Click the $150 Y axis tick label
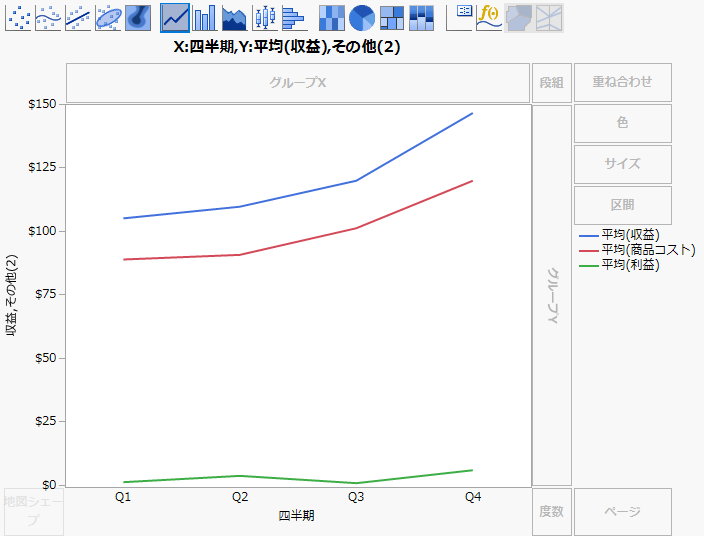 click(42, 104)
